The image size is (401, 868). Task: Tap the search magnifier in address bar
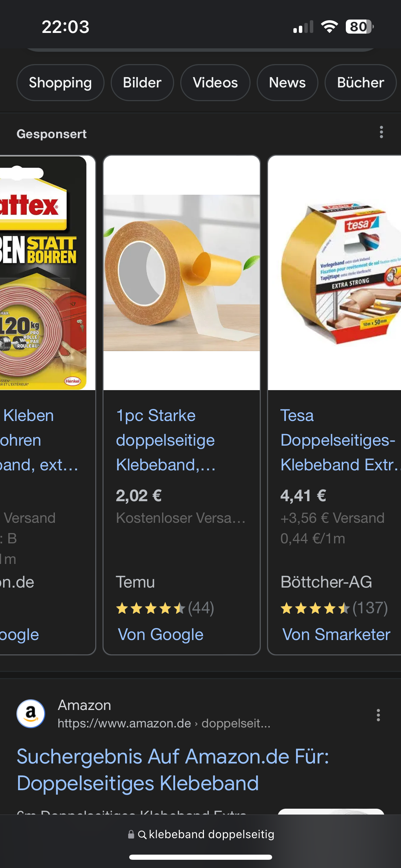[x=142, y=834]
